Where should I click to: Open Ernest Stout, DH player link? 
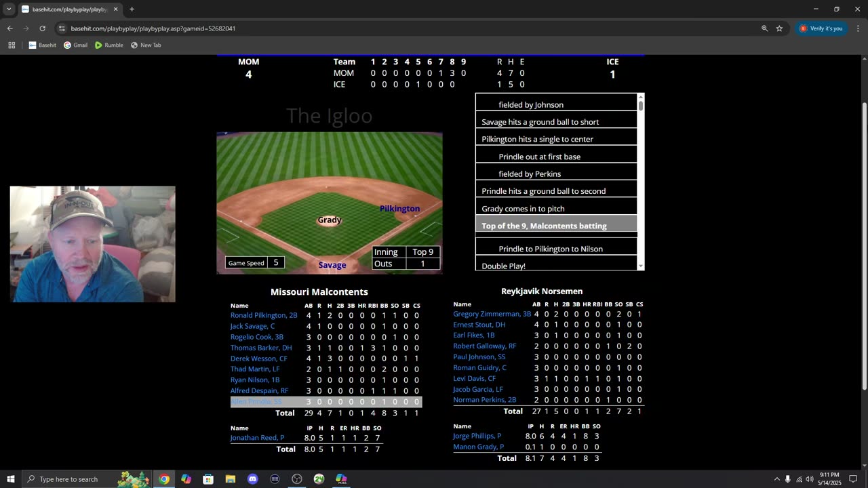(479, 325)
